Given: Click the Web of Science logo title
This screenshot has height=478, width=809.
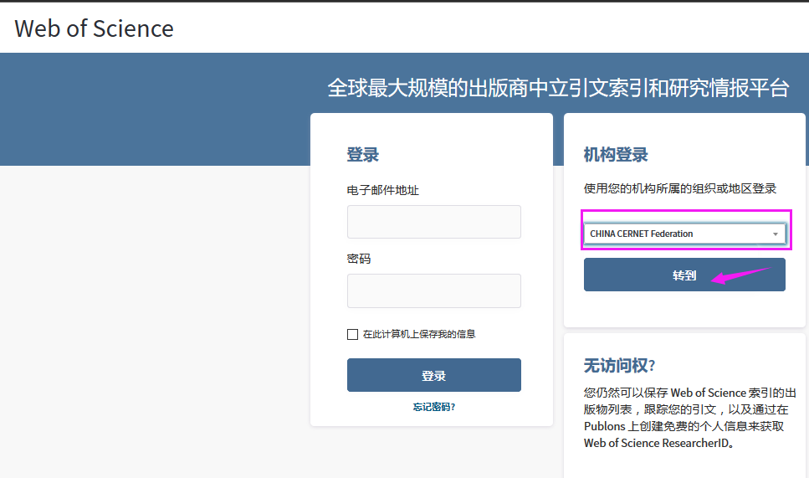Looking at the screenshot, I should pos(94,29).
